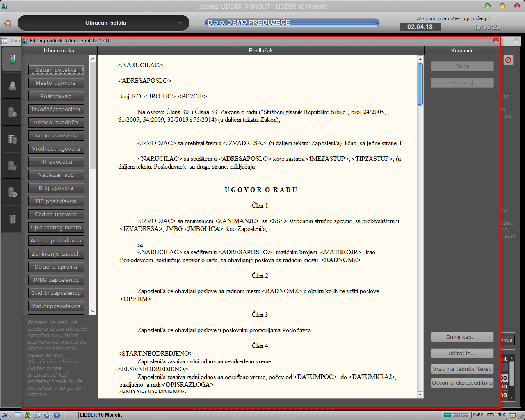Click the up arrow of tag list scrollbar

click(x=93, y=59)
